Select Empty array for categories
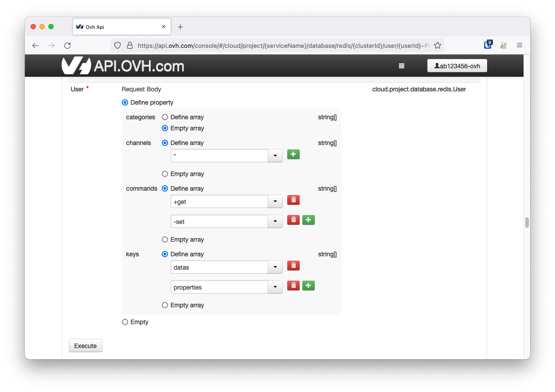 164,128
